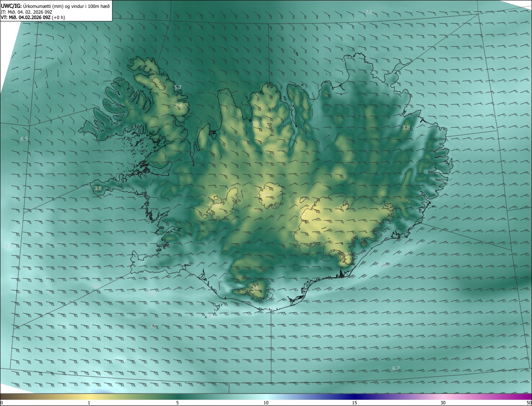Click the 3.8 label in northeast Iceland

(406, 127)
